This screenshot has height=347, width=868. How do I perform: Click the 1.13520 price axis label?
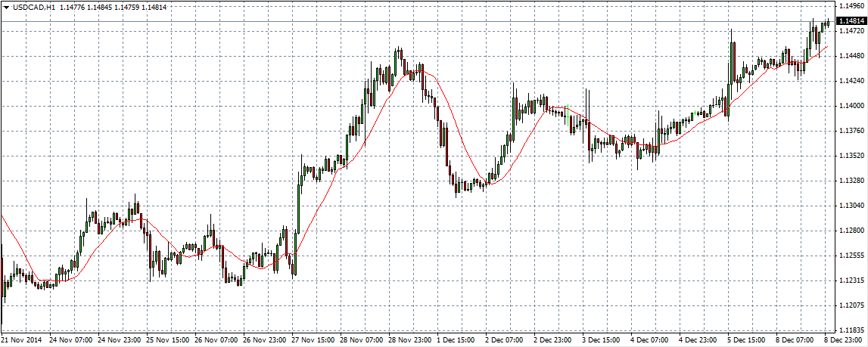click(x=851, y=156)
